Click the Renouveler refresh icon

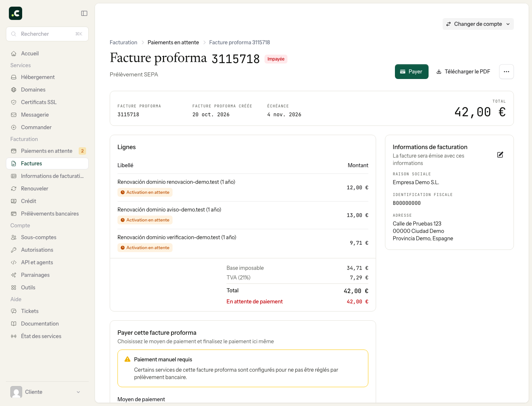(14, 189)
